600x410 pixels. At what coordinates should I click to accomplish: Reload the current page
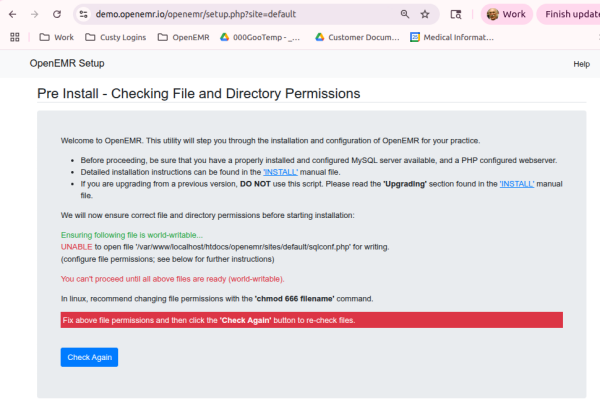click(x=56, y=15)
